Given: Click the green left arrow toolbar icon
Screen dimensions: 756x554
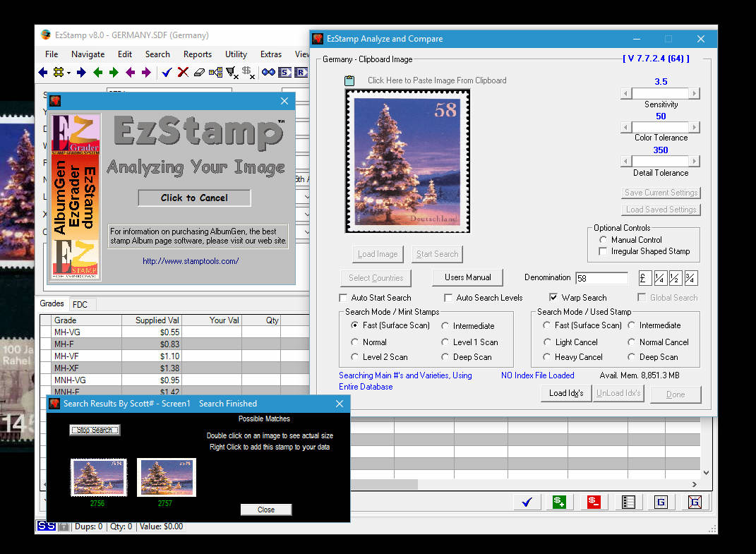Looking at the screenshot, I should pyautogui.click(x=98, y=72).
